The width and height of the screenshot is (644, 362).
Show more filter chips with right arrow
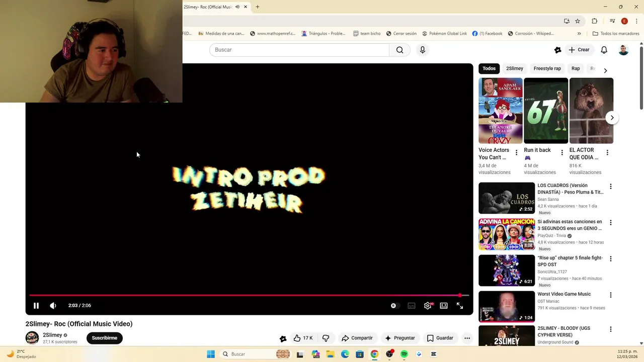click(x=605, y=70)
